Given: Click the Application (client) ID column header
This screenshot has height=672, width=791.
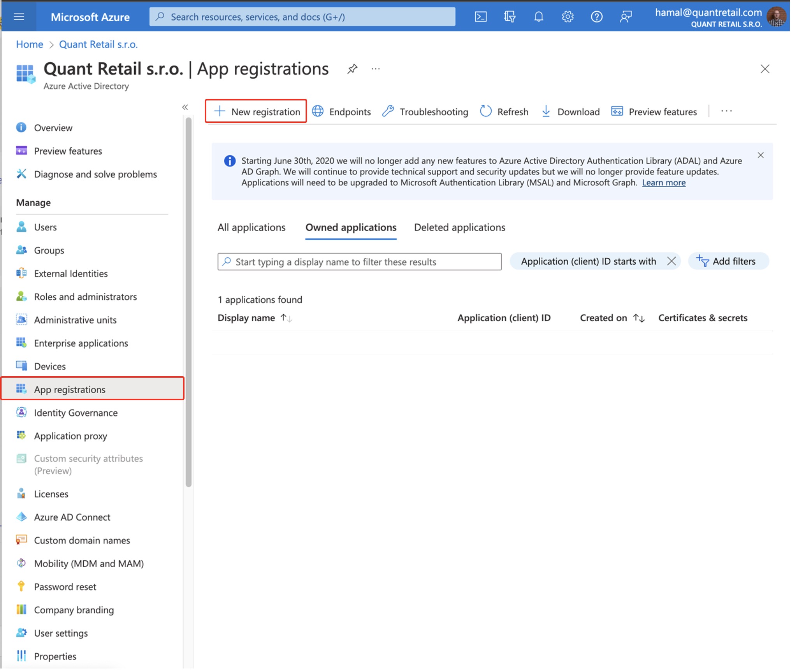Looking at the screenshot, I should pos(505,318).
